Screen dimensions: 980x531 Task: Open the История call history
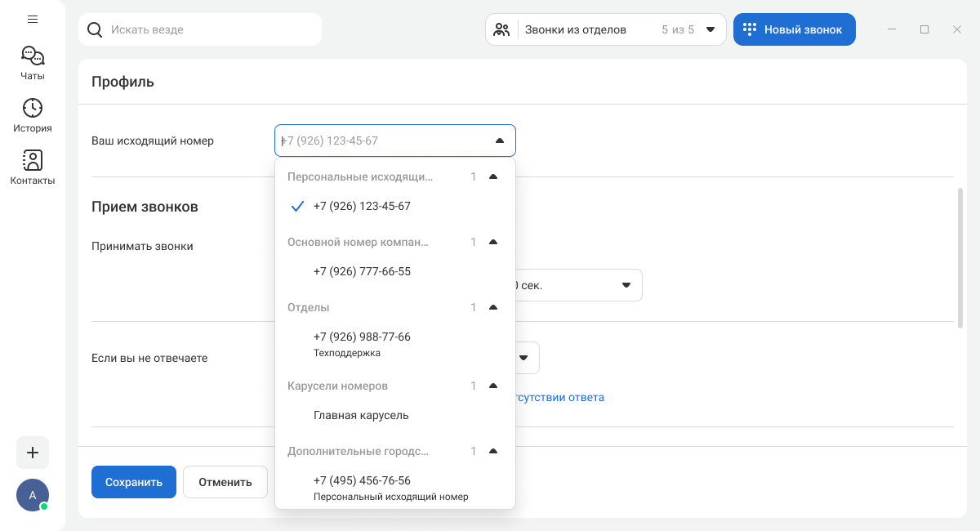pos(33,115)
